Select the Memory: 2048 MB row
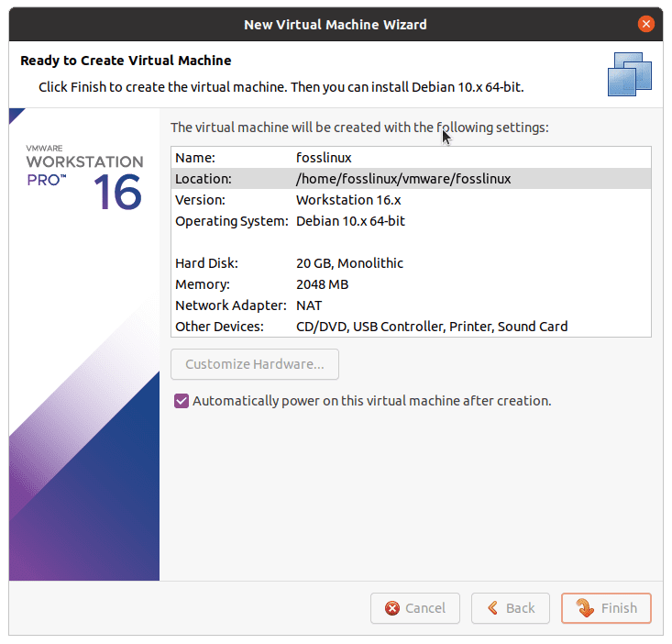 pyautogui.click(x=411, y=284)
